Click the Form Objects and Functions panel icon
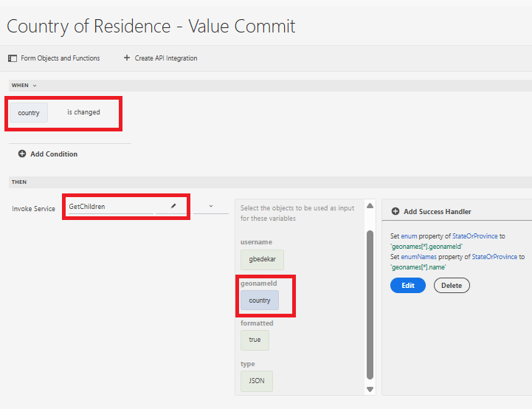The height and width of the screenshot is (409, 532). coord(12,58)
